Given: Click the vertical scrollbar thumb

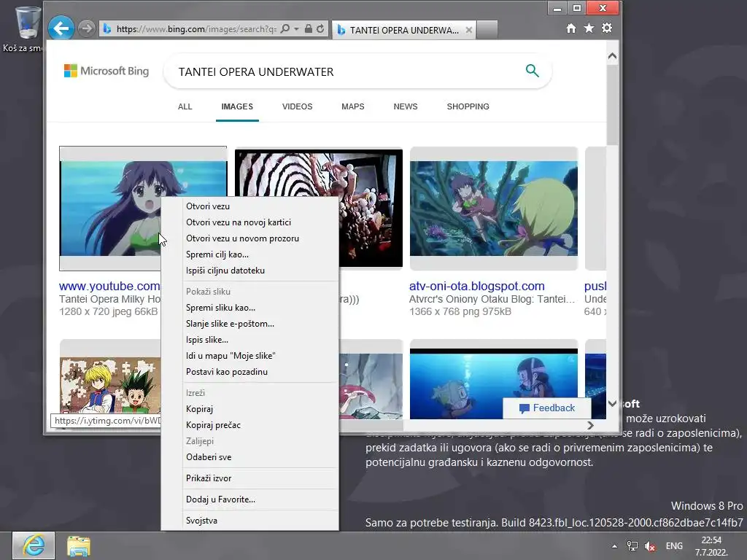Looking at the screenshot, I should point(613,105).
